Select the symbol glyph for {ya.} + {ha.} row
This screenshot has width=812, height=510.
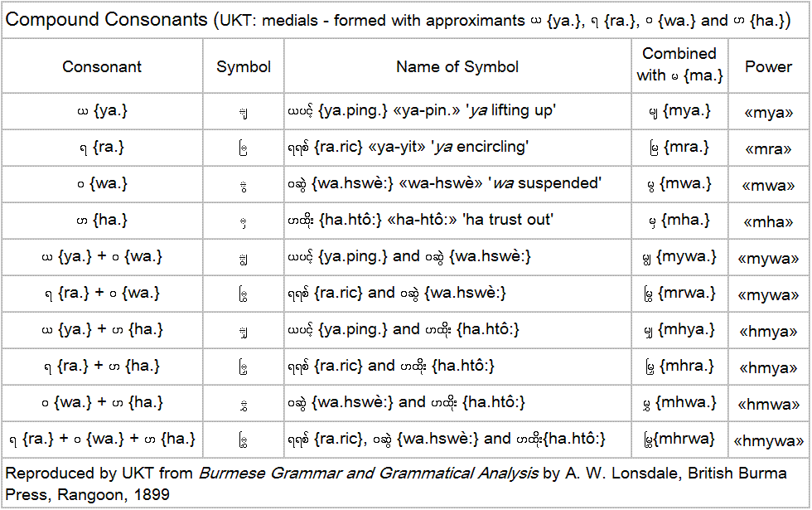pos(243,332)
